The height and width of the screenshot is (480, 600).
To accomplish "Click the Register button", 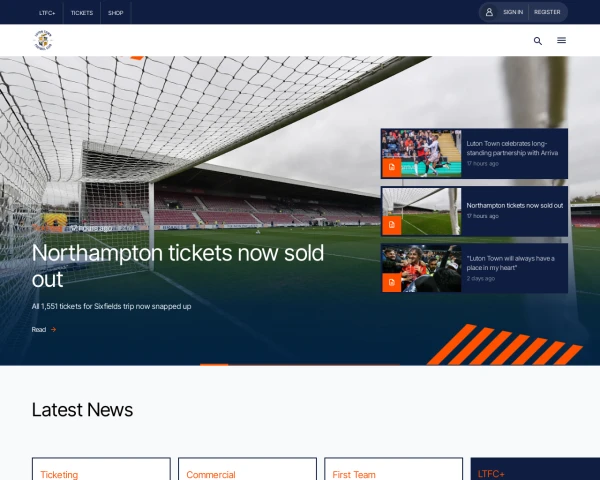I will click(547, 12).
